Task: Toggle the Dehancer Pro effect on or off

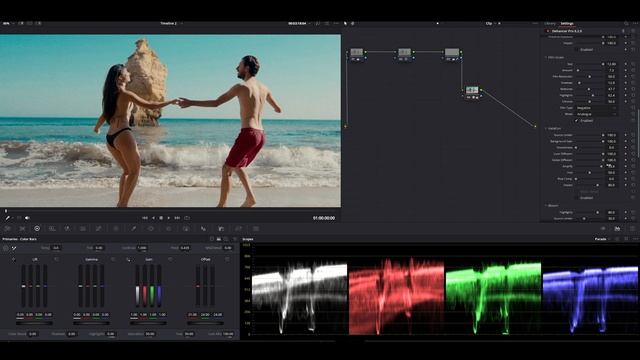Action: [548, 31]
